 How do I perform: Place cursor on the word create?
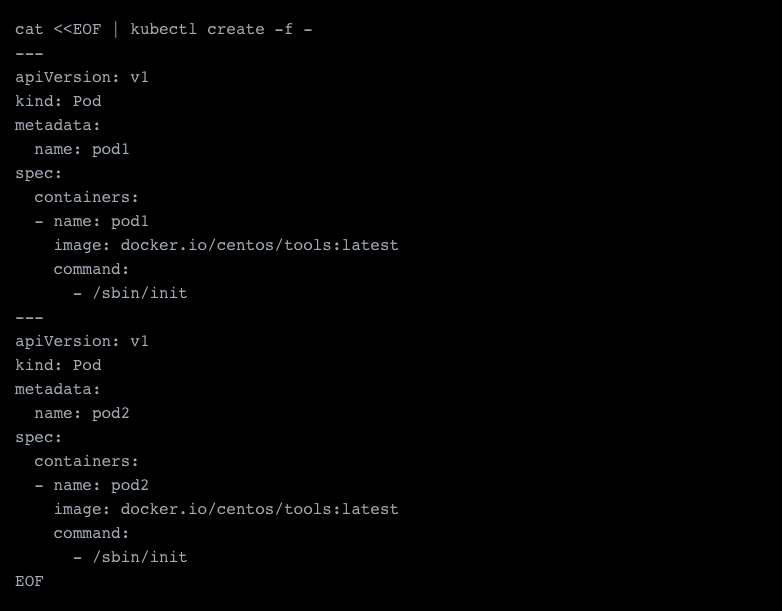(235, 29)
